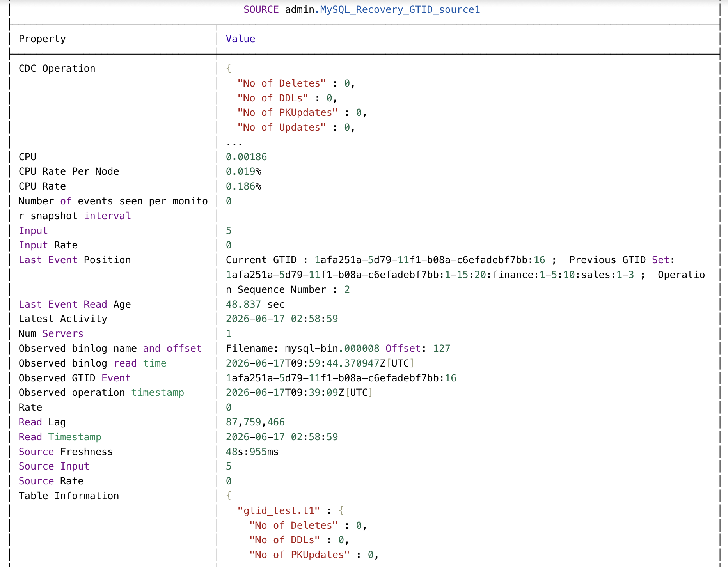This screenshot has width=728, height=567.
Task: Click the Last Event Position label
Action: tap(75, 260)
